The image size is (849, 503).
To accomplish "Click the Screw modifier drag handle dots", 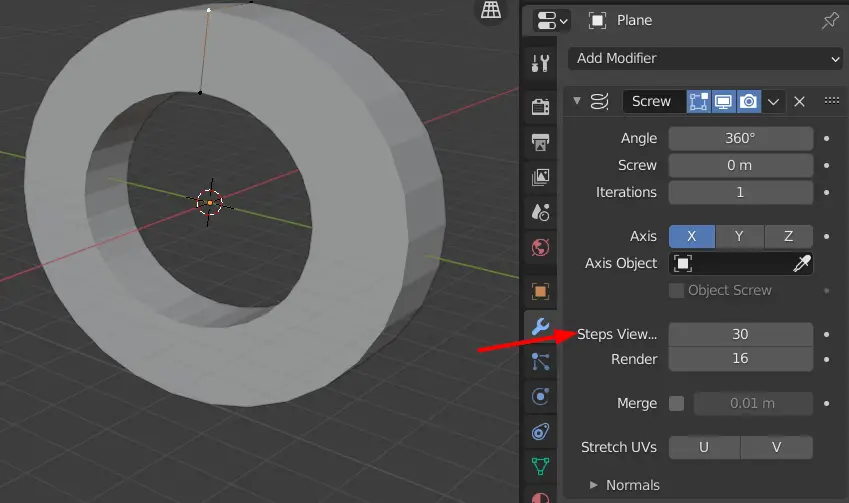I will [x=832, y=101].
